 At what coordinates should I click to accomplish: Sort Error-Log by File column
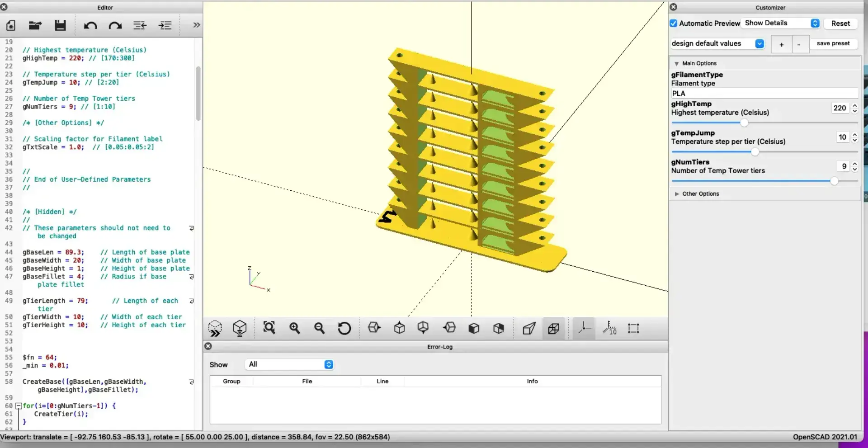coord(307,382)
